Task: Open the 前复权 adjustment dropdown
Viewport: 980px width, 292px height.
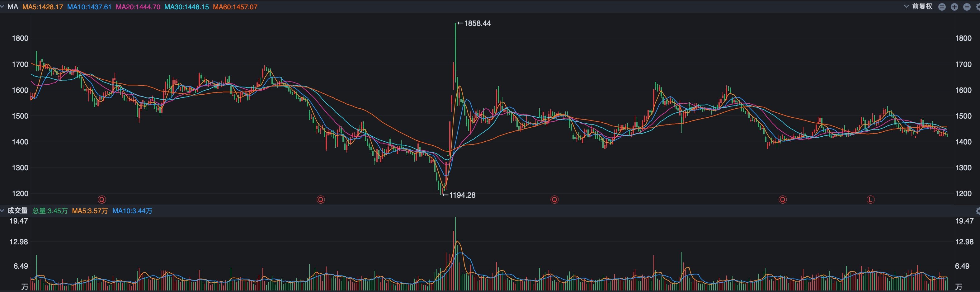Action: pos(918,7)
